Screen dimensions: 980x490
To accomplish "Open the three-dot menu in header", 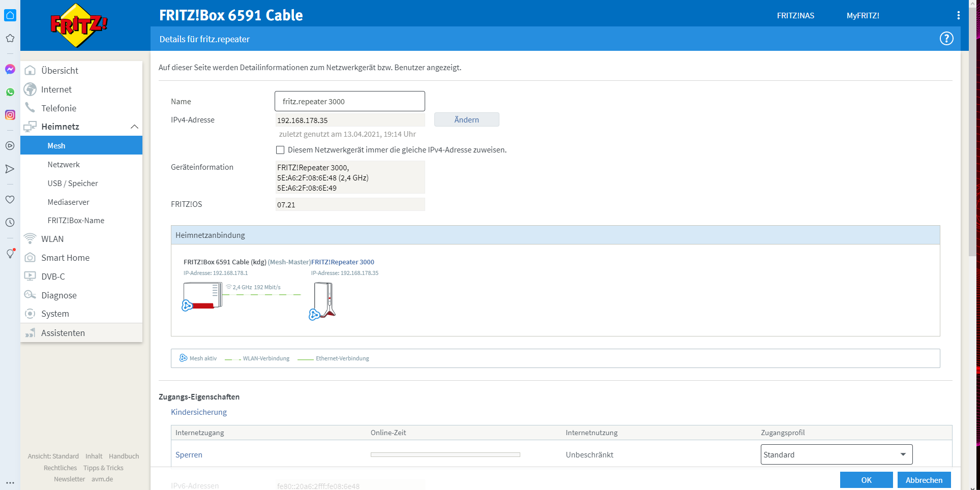I will pyautogui.click(x=959, y=15).
